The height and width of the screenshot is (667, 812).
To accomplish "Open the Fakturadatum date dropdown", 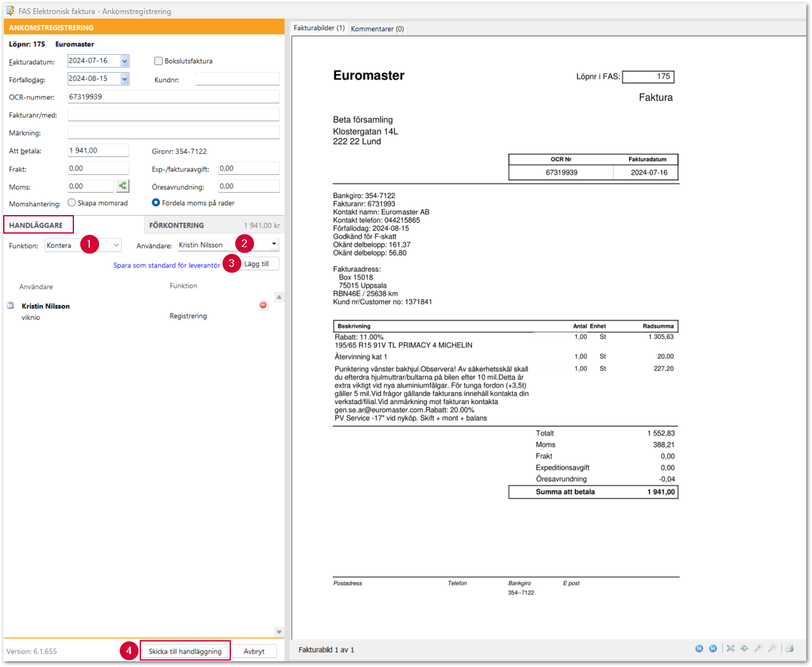I will point(124,61).
